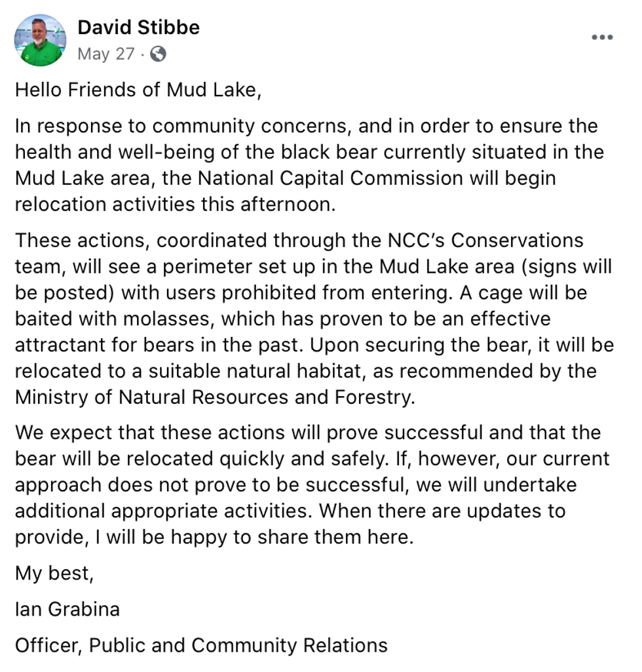Screen dimensions: 642x672
Task: Click the "Hello Friends of Mud Lake" greeting
Action: tap(138, 90)
